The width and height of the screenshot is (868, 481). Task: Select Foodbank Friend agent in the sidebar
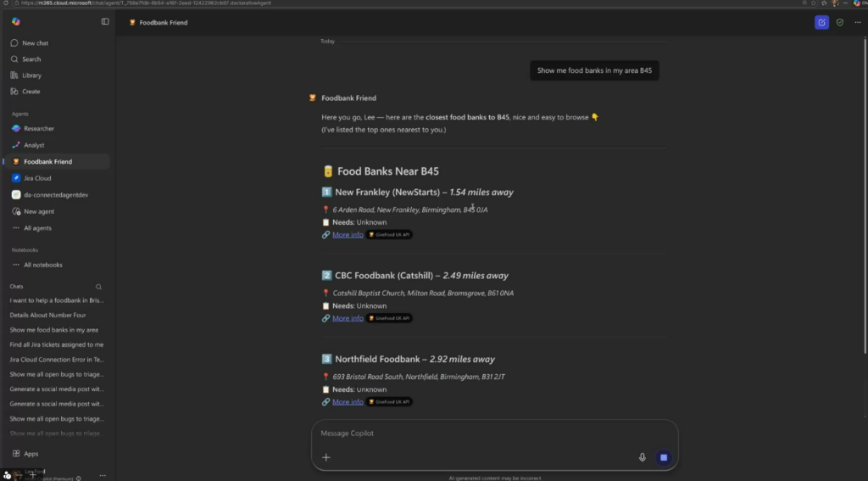[x=57, y=162]
